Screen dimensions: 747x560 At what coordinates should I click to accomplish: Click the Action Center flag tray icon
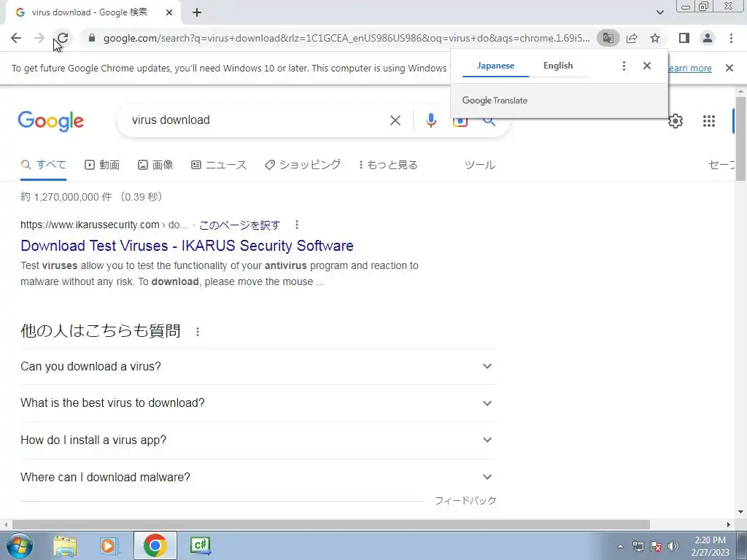coord(656,546)
